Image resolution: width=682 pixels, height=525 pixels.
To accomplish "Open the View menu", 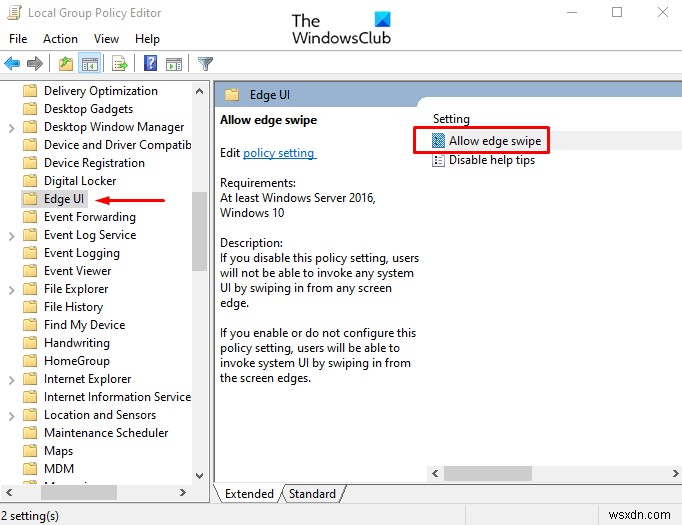I will coord(106,39).
